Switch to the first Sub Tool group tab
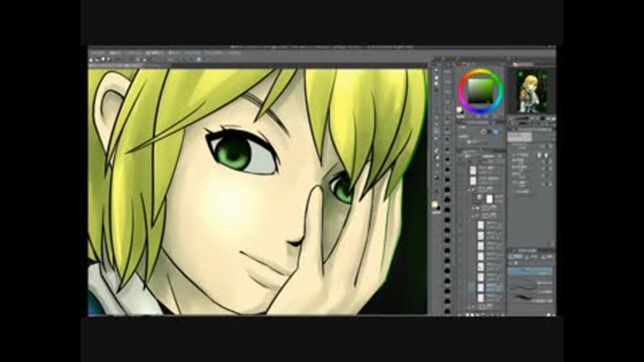 [516, 257]
